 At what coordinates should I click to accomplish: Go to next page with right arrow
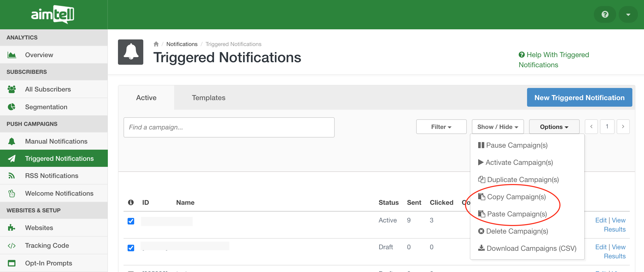click(623, 127)
